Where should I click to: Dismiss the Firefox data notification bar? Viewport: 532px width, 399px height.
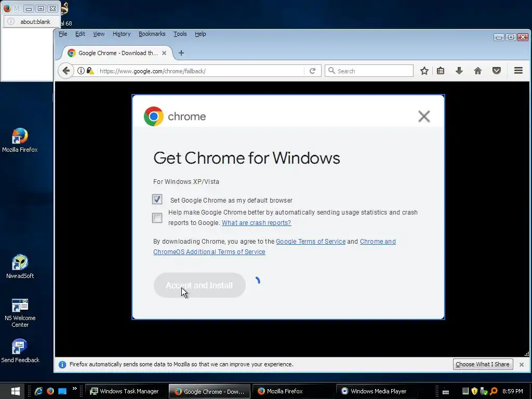(522, 364)
